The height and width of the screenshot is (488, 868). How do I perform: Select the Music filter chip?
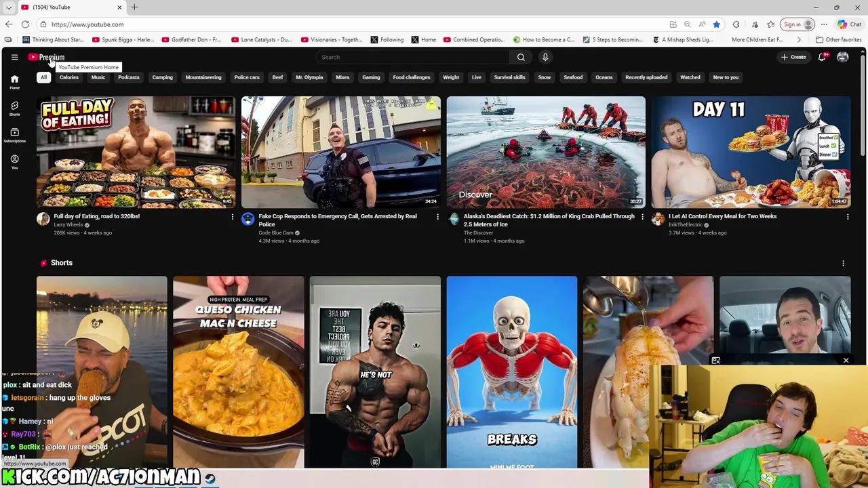click(x=98, y=77)
